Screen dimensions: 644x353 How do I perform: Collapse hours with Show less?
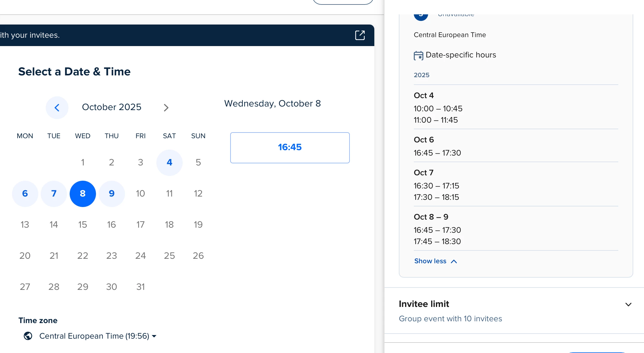pos(430,261)
